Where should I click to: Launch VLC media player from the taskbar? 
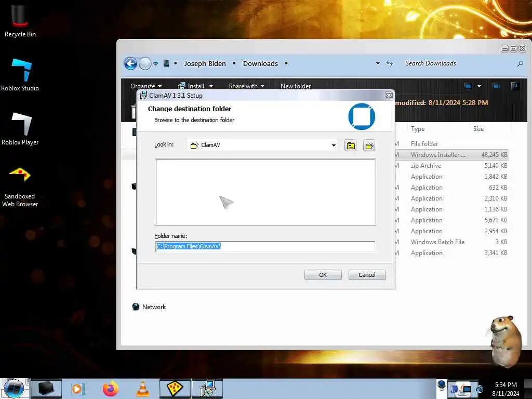click(143, 389)
